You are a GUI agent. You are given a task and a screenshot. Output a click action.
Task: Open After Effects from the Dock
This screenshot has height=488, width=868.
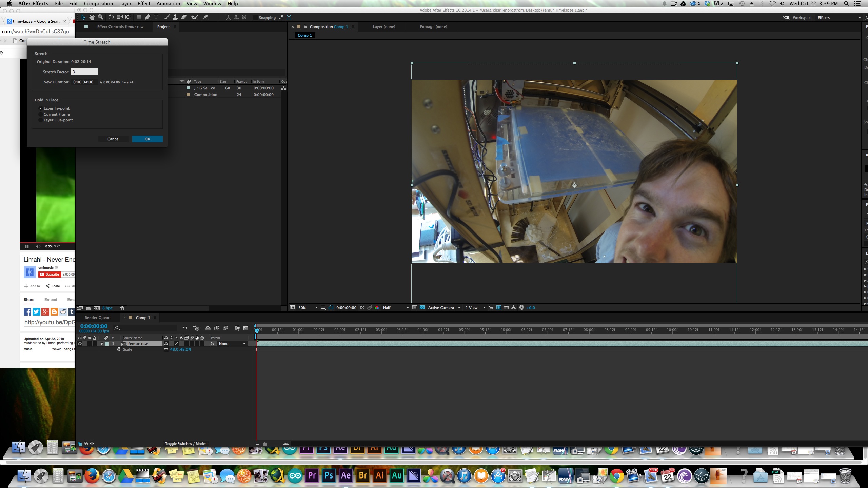(346, 475)
